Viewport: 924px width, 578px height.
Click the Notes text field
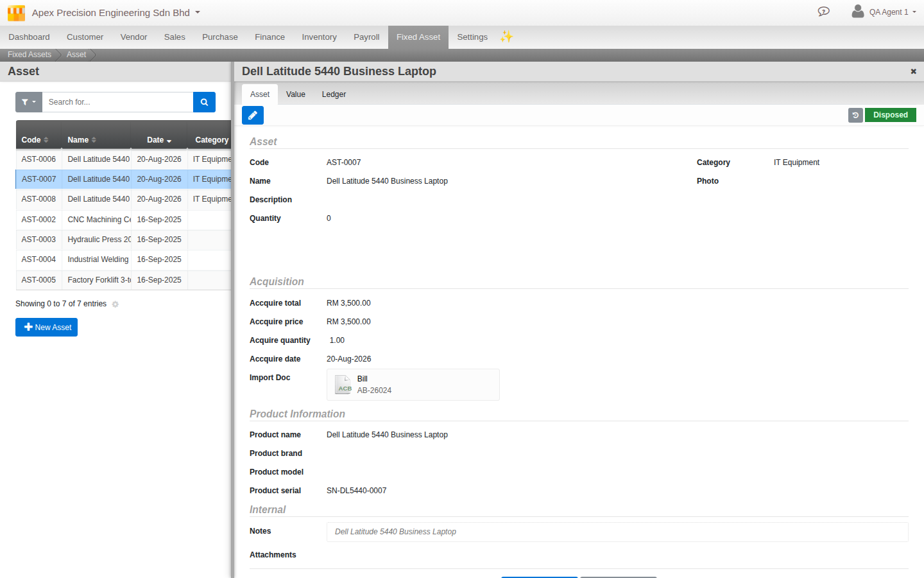click(617, 532)
